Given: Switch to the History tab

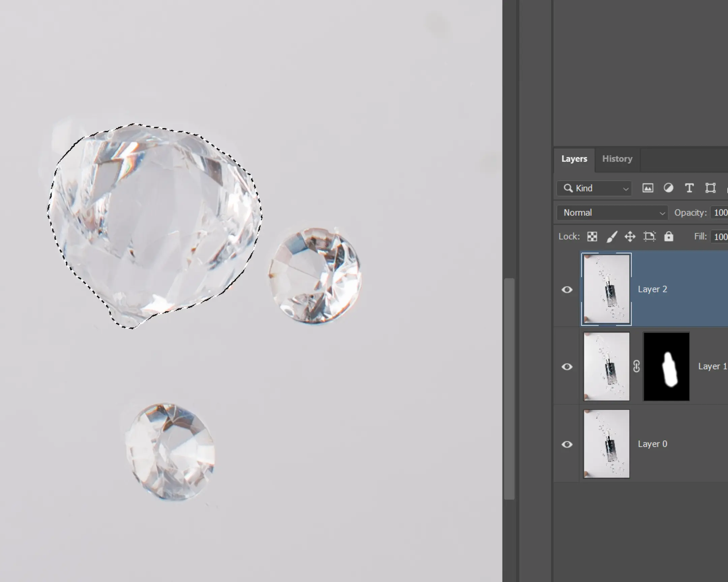Looking at the screenshot, I should click(x=617, y=159).
